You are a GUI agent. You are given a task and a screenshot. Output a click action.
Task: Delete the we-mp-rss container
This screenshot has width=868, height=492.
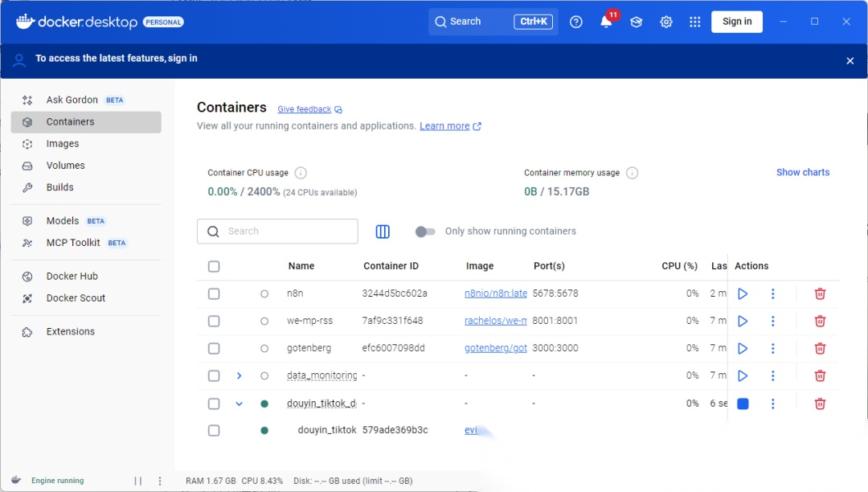click(x=820, y=321)
